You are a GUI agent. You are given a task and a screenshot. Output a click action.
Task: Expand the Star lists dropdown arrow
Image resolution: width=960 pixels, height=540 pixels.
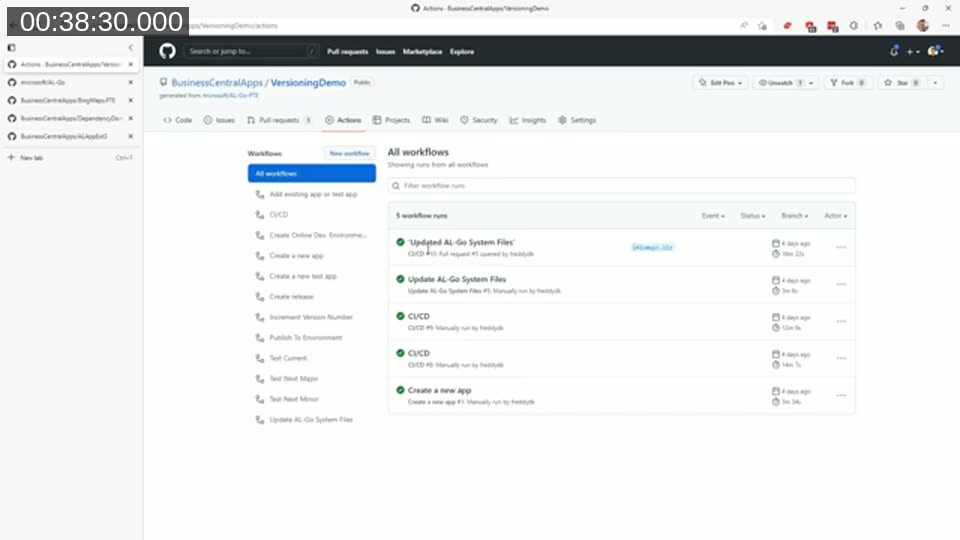tap(935, 83)
